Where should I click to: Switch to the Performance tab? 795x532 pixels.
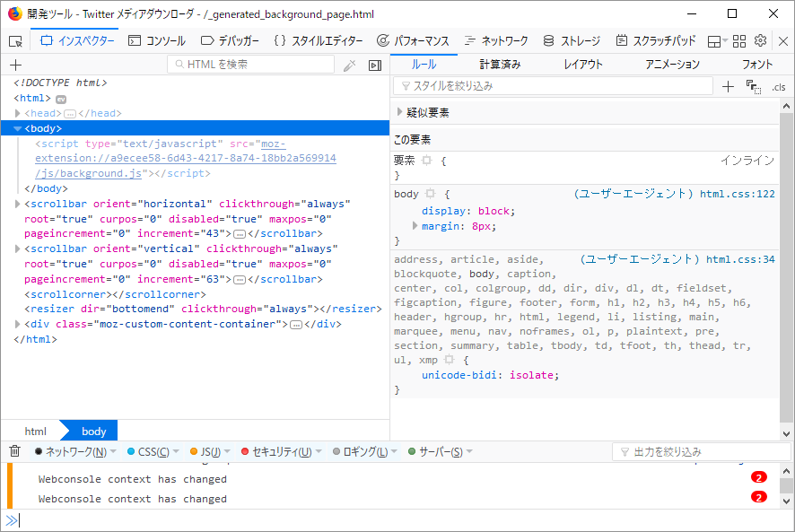click(x=412, y=40)
